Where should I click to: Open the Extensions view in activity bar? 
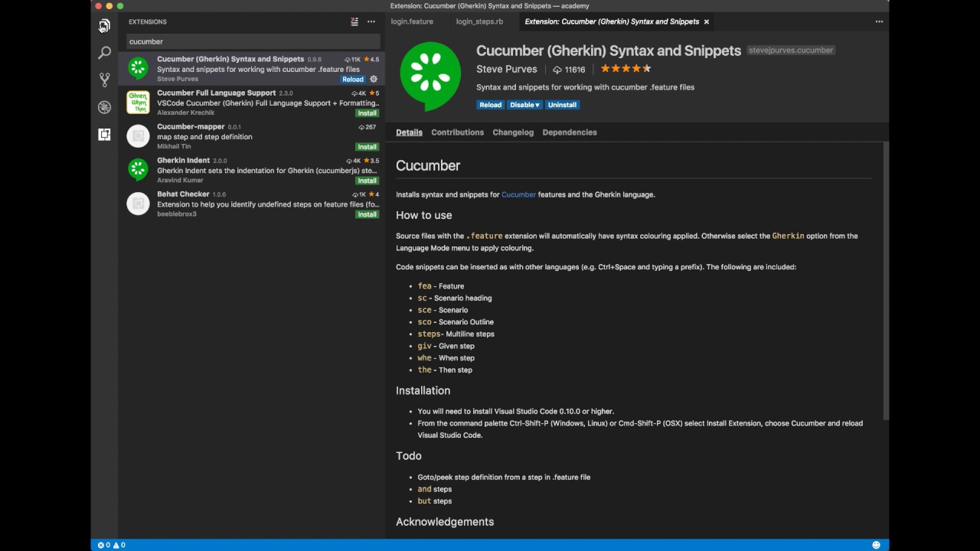(x=104, y=135)
